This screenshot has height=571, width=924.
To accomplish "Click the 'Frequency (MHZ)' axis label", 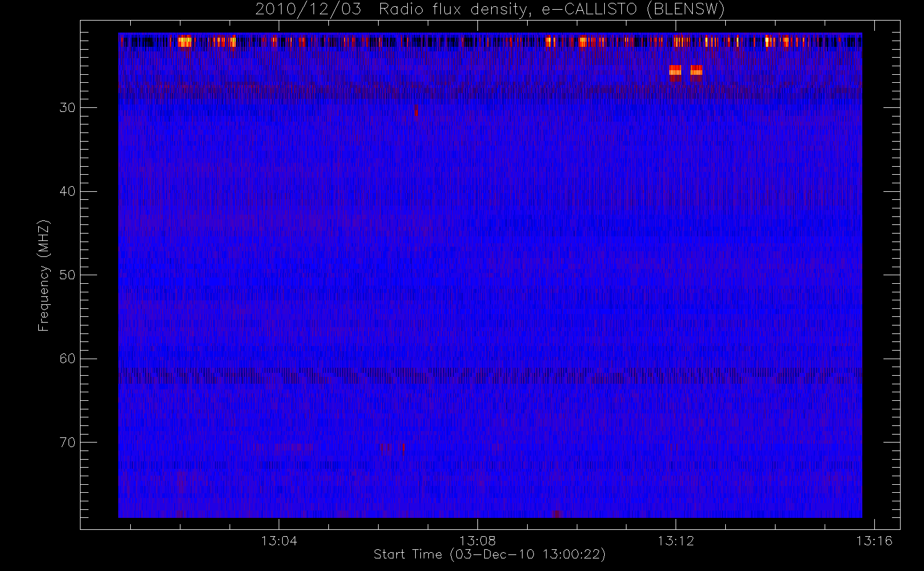I will point(43,275).
